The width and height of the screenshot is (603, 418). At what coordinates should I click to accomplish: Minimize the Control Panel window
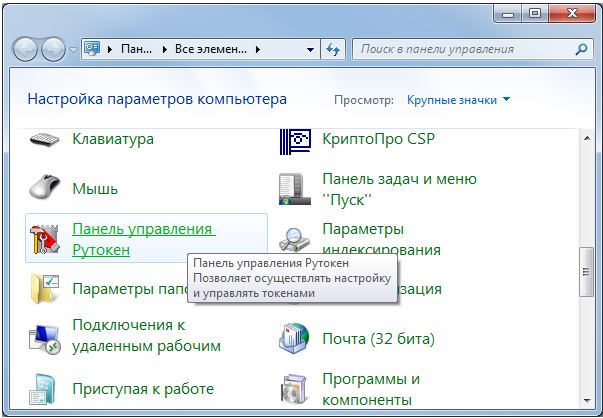pos(508,14)
